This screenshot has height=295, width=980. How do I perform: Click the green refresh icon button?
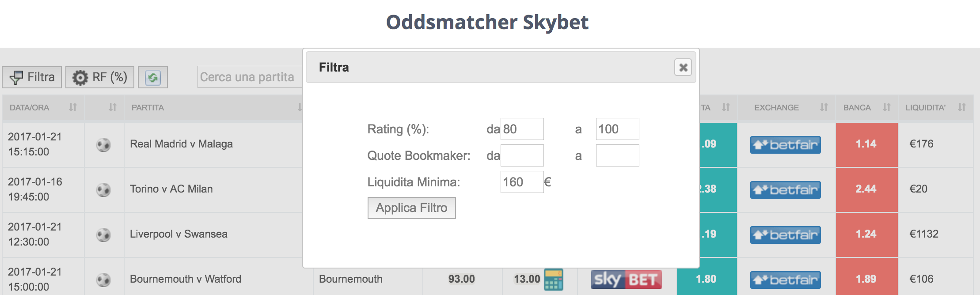(153, 77)
